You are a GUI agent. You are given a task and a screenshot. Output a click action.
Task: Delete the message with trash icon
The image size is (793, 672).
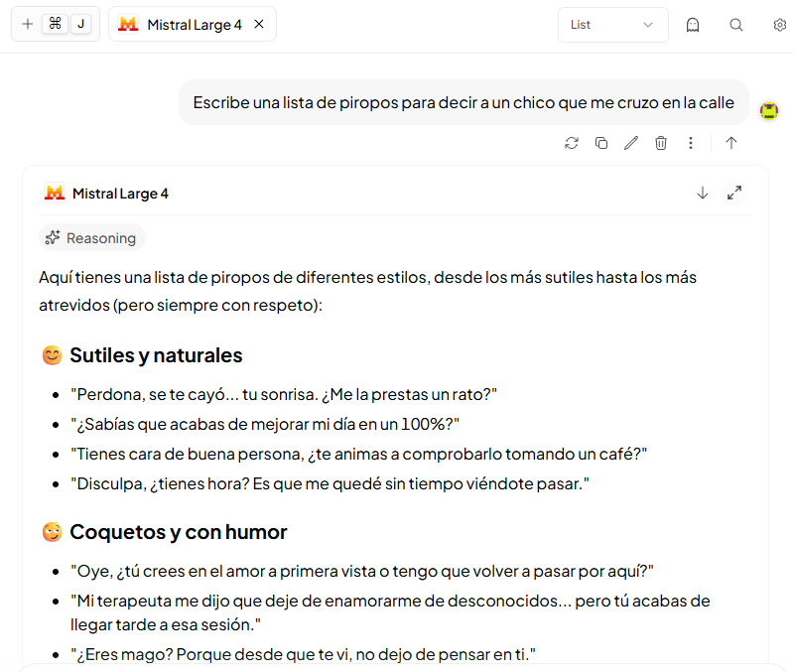coord(660,143)
